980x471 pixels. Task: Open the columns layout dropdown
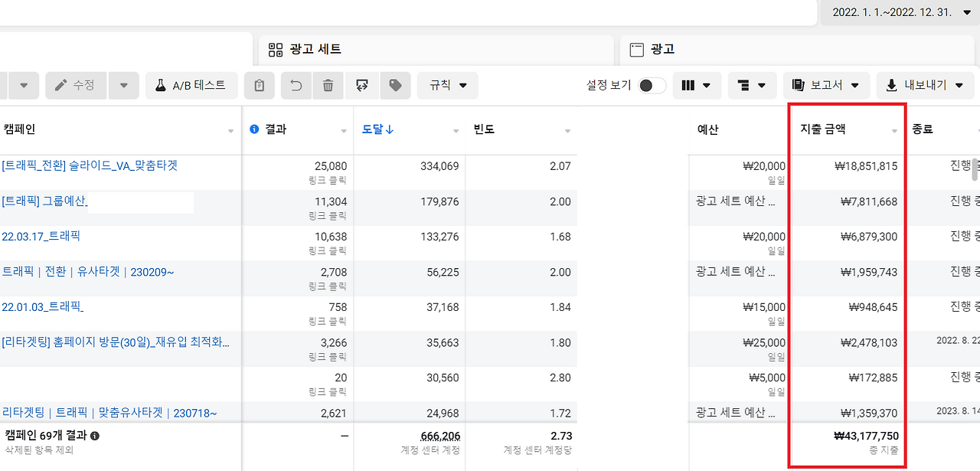click(x=696, y=86)
